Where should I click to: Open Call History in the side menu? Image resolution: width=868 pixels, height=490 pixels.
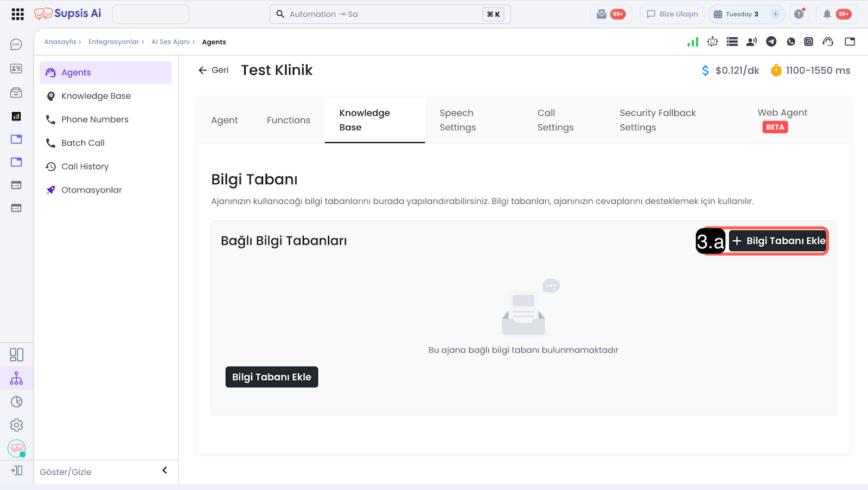click(x=85, y=166)
